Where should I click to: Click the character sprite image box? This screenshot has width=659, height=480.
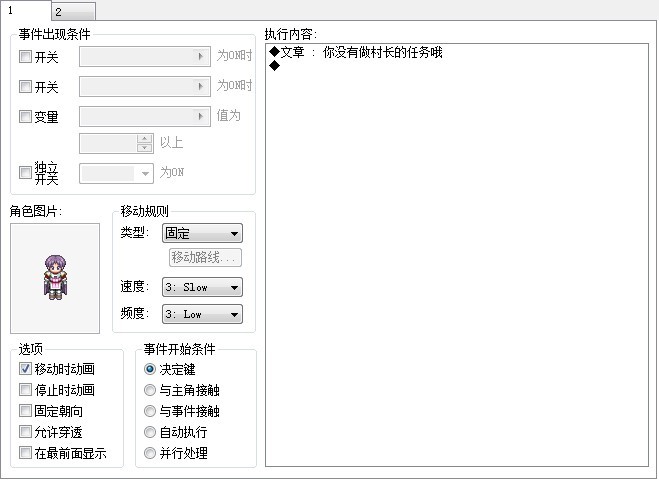pyautogui.click(x=55, y=278)
